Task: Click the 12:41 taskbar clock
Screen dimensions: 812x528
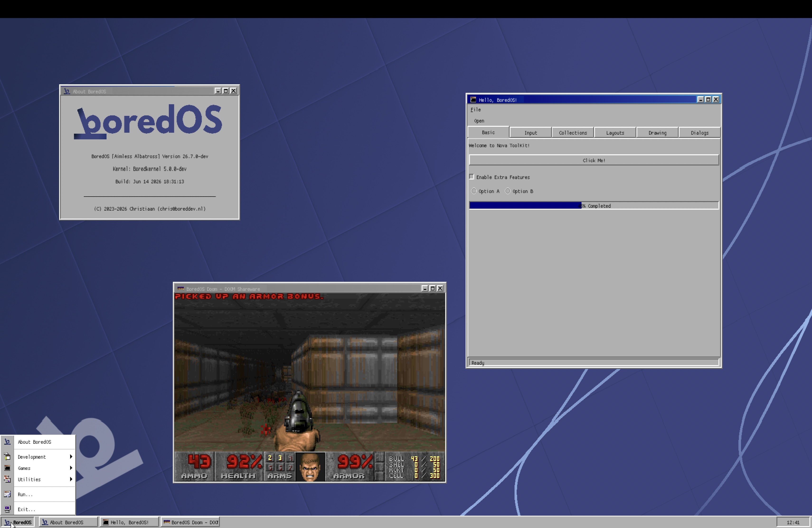Action: pos(793,522)
